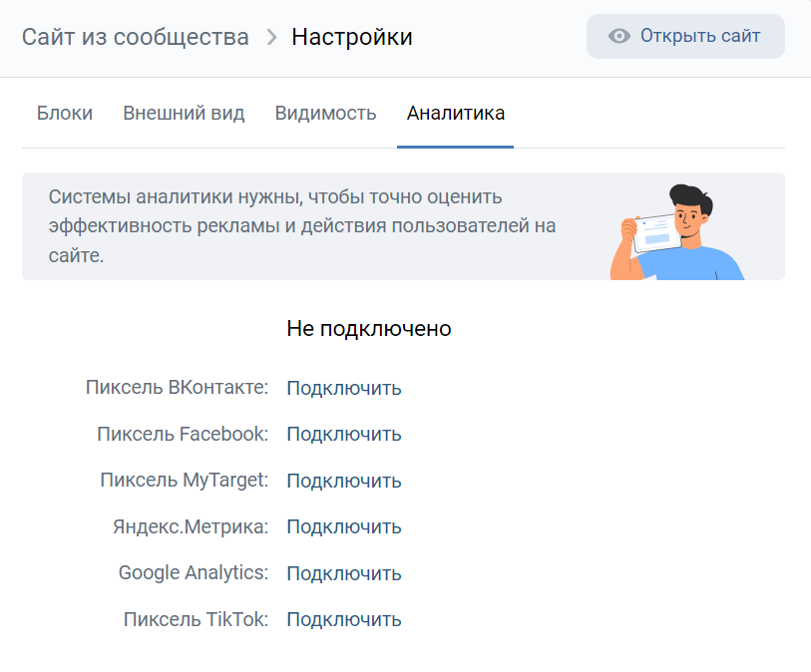Connect Пиксель MyTarget via Подключить
Viewport: 811px width, 672px height.
click(344, 481)
